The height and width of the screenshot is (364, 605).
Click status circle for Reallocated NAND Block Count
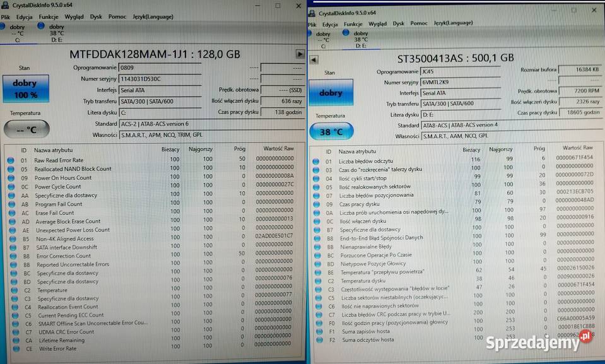point(10,169)
